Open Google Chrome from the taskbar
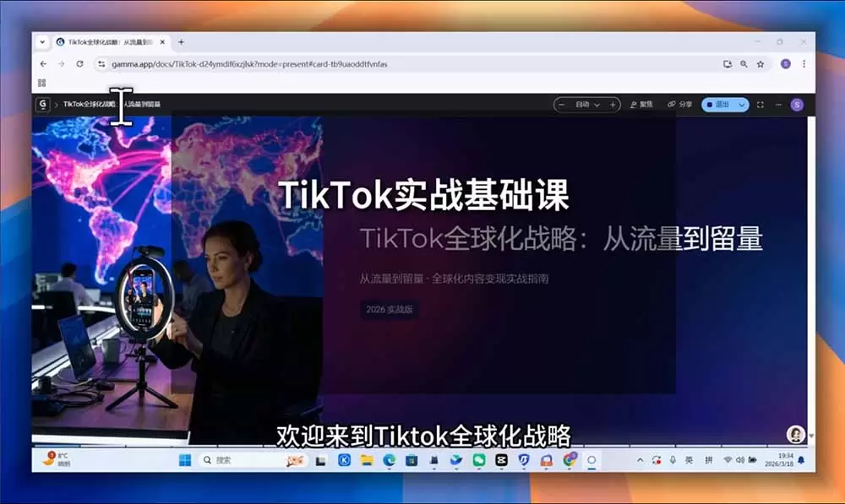 click(569, 459)
